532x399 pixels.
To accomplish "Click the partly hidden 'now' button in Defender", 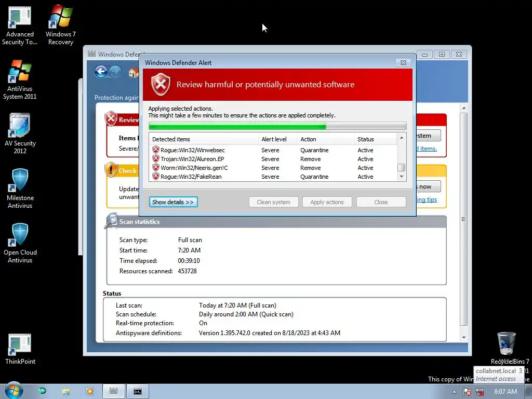I will click(x=429, y=187).
